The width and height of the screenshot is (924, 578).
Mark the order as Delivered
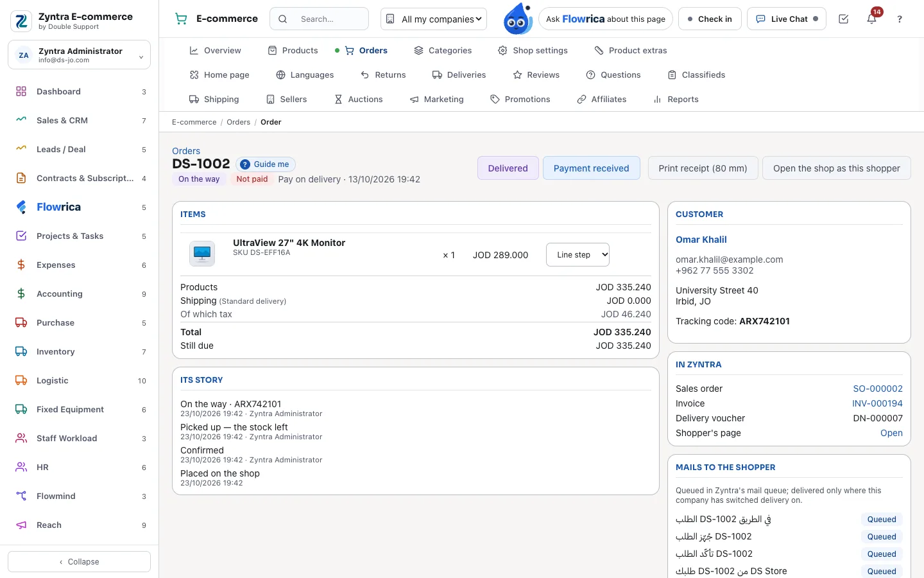tap(508, 168)
